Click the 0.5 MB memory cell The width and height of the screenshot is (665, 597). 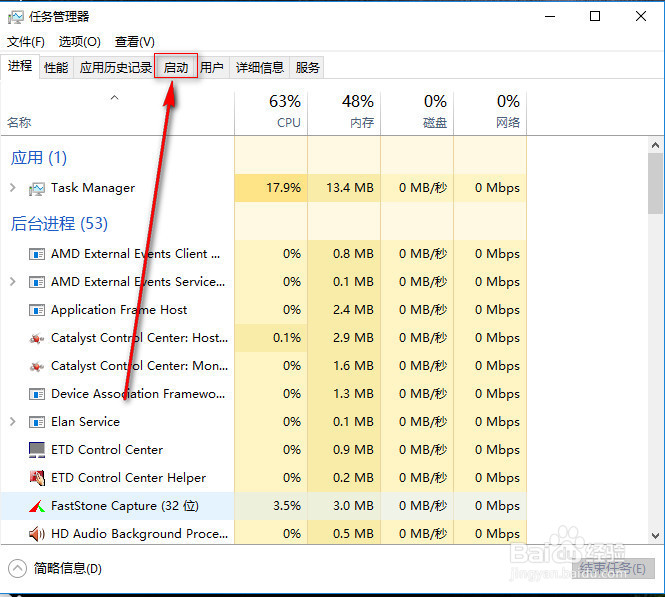point(344,534)
